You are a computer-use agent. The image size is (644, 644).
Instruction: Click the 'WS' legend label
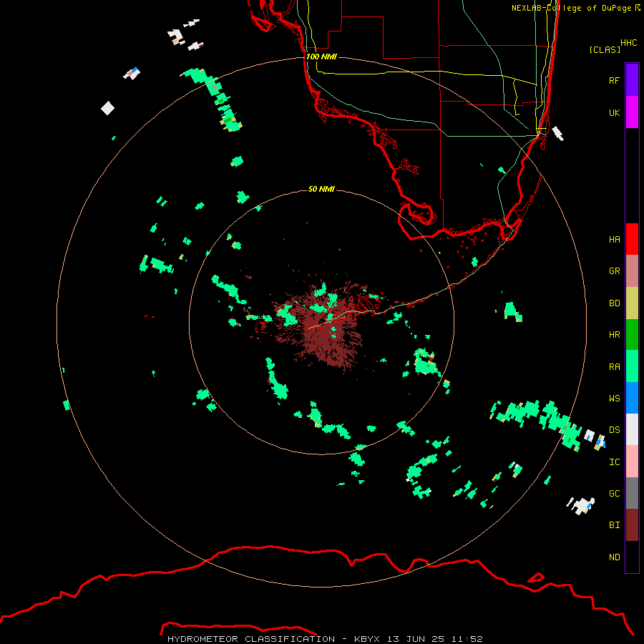[x=614, y=398]
